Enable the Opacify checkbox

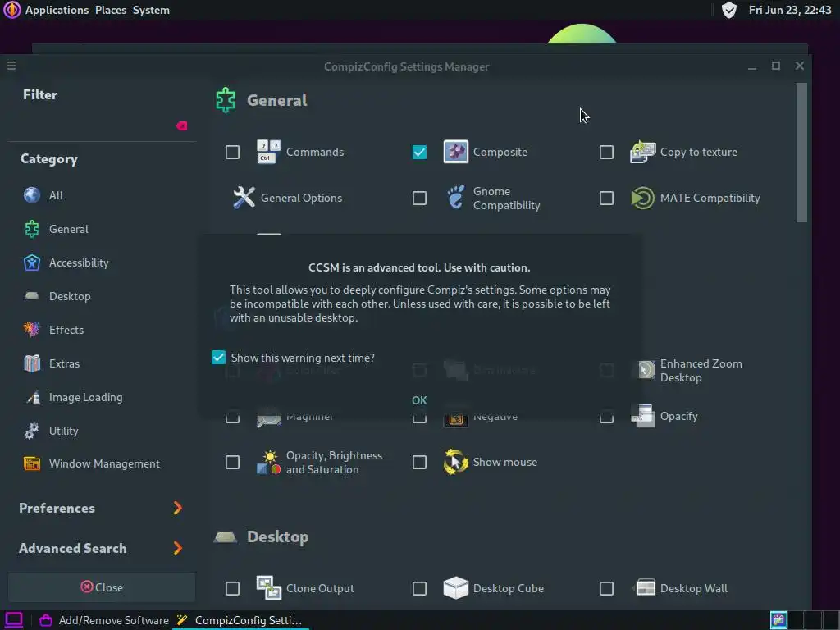[606, 417]
